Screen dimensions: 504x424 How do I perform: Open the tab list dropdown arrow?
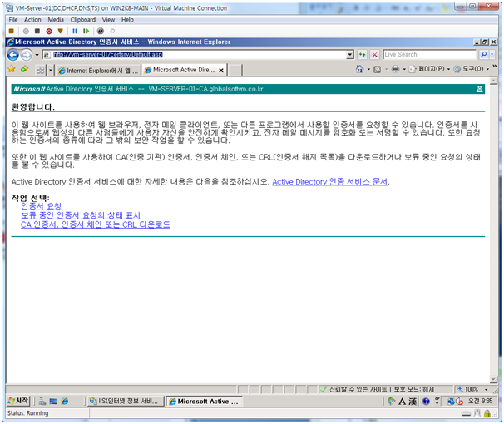pos(50,70)
